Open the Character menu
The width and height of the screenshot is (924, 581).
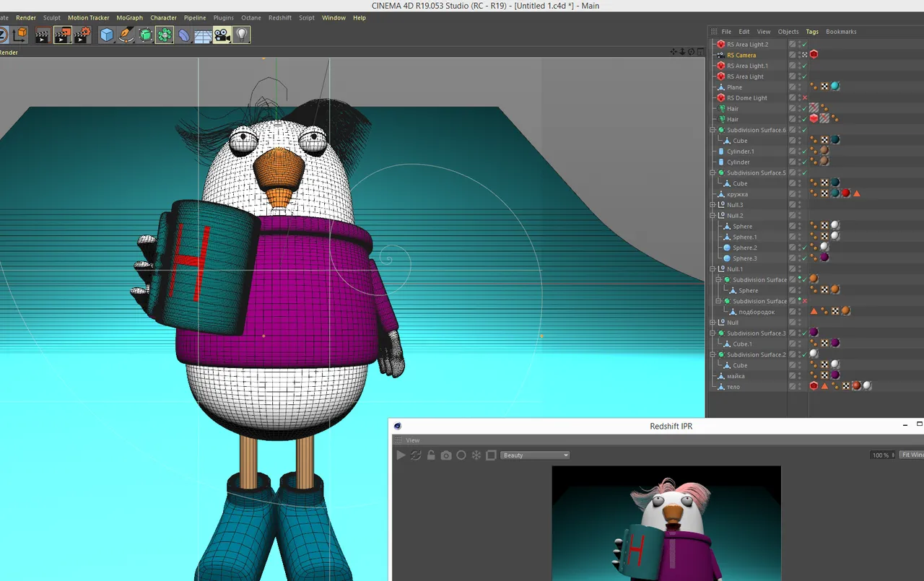pyautogui.click(x=164, y=17)
